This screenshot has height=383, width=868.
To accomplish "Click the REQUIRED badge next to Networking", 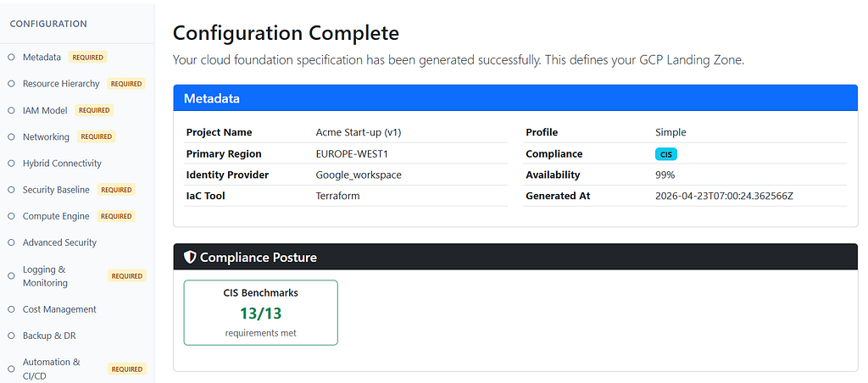I will coord(97,136).
